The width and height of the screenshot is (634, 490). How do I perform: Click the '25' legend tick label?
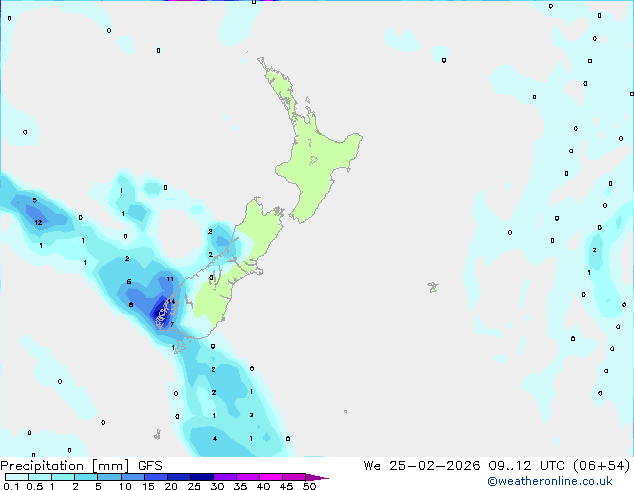point(194,486)
